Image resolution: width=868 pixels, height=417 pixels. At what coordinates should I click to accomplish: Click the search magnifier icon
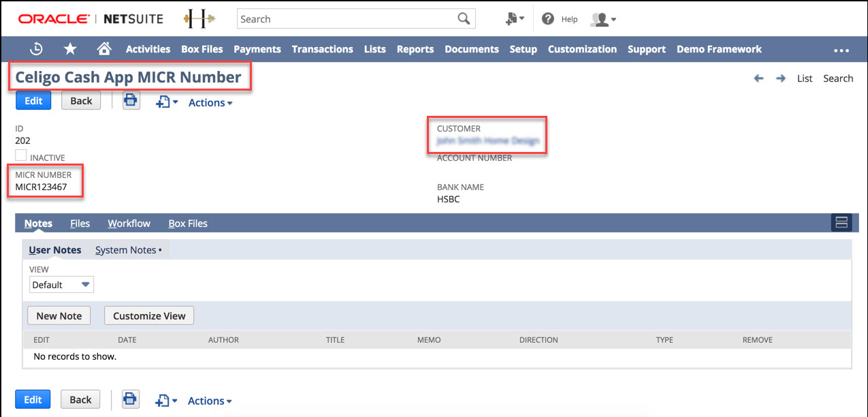click(x=464, y=19)
